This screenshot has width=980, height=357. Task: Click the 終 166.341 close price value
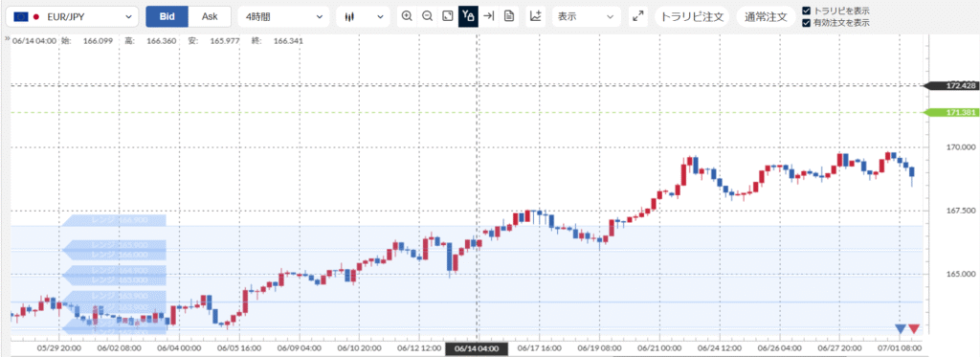pos(287,41)
